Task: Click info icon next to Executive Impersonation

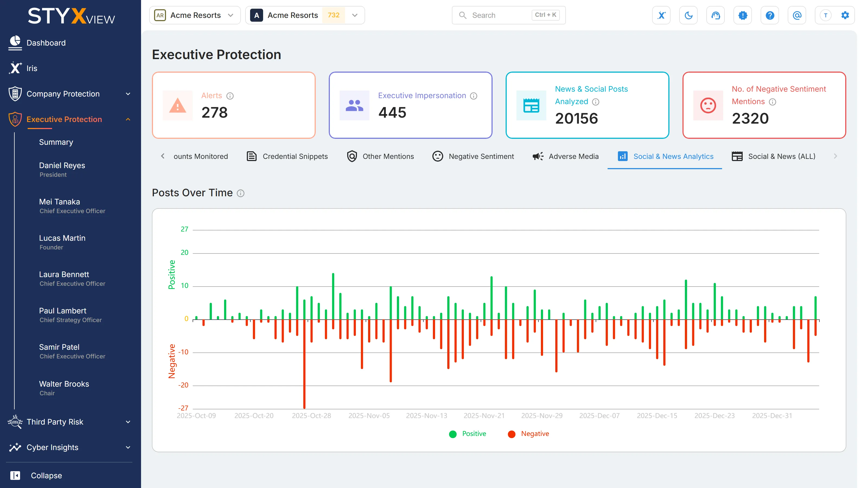Action: [473, 96]
